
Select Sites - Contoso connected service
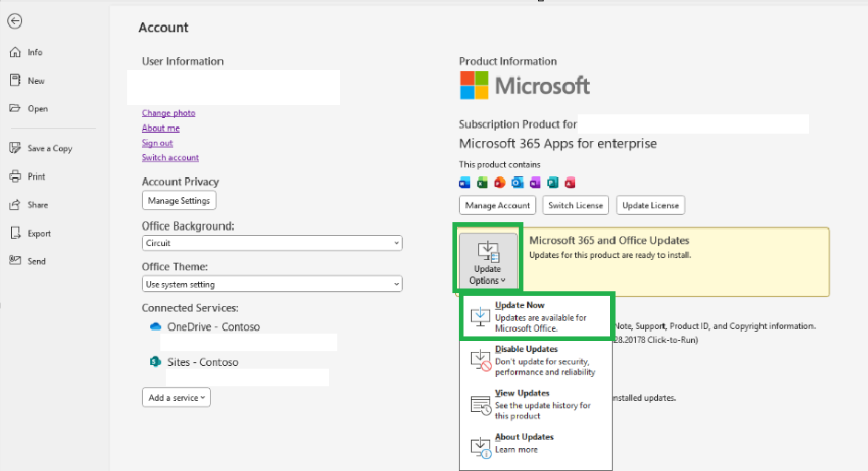tap(203, 362)
